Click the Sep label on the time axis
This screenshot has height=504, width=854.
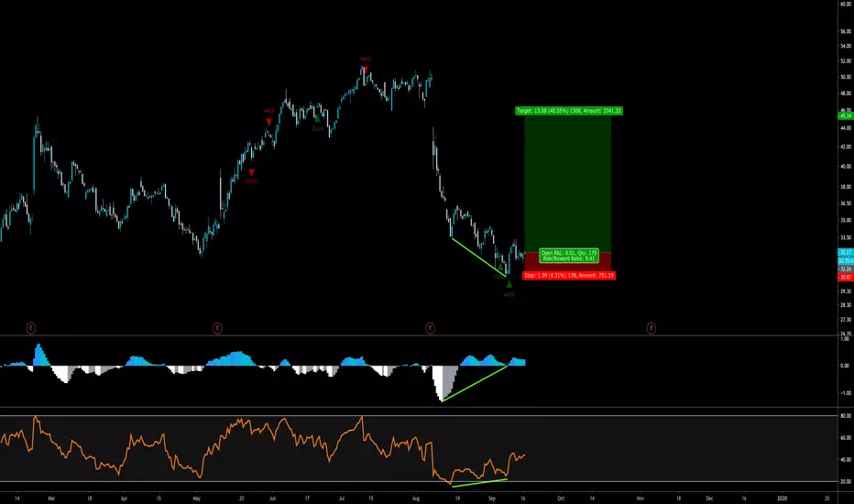click(492, 498)
